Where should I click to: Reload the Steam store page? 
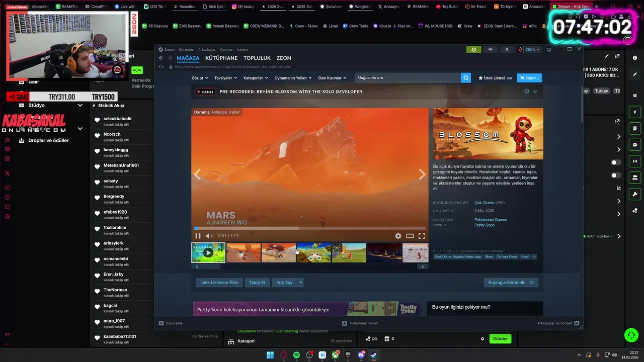tap(161, 66)
